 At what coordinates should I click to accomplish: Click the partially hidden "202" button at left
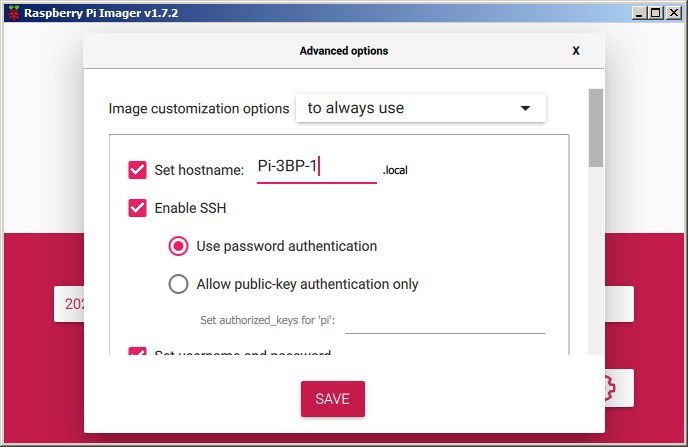coord(68,305)
